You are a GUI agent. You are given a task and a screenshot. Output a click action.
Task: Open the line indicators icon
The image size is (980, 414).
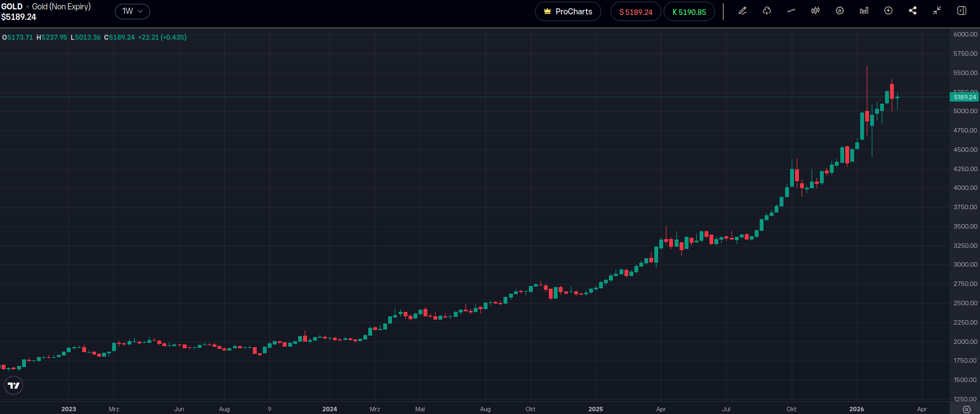[791, 11]
